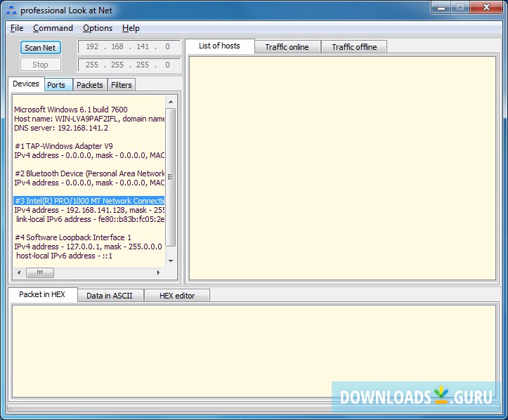Click the subnet mask field 255.255.255.0
The width and height of the screenshot is (508, 420).
[129, 65]
